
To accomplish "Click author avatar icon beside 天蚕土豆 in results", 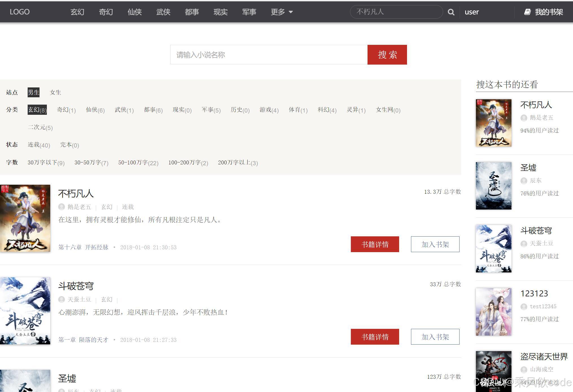I will (62, 299).
